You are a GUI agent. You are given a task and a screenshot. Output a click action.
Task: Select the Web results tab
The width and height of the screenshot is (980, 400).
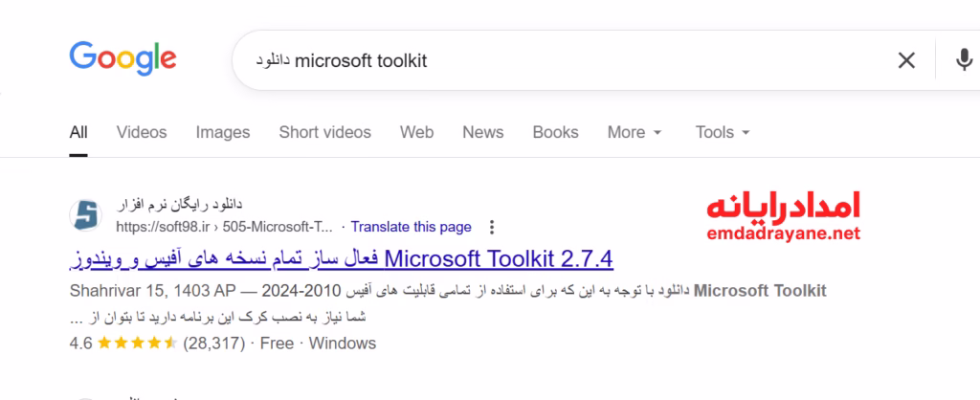tap(416, 132)
